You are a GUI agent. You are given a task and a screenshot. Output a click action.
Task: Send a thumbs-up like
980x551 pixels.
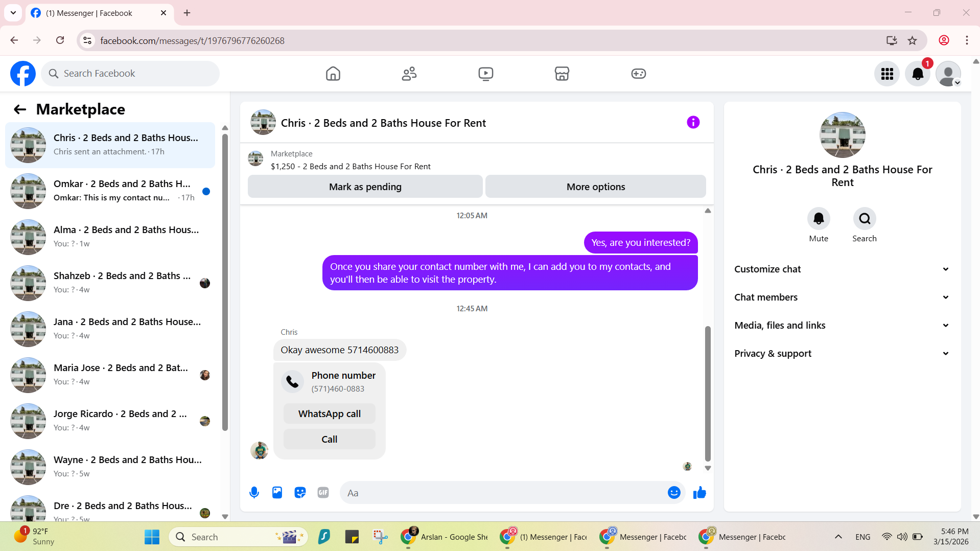click(699, 493)
